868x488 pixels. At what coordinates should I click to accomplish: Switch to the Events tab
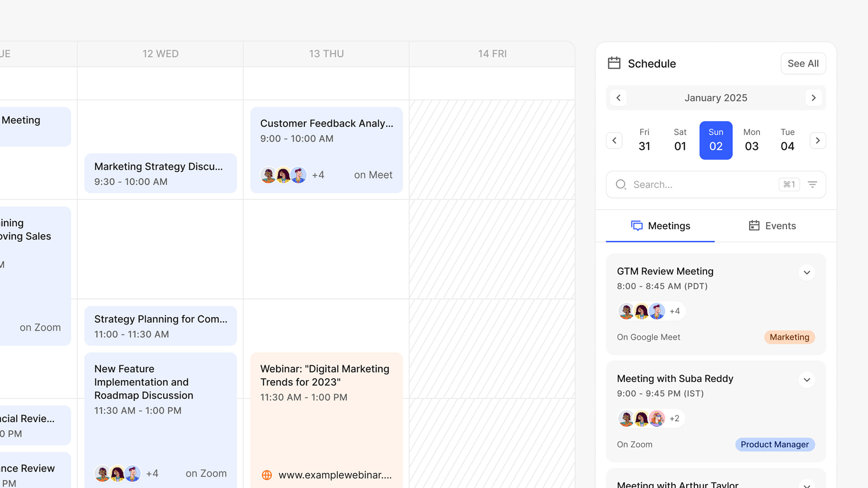pyautogui.click(x=772, y=226)
